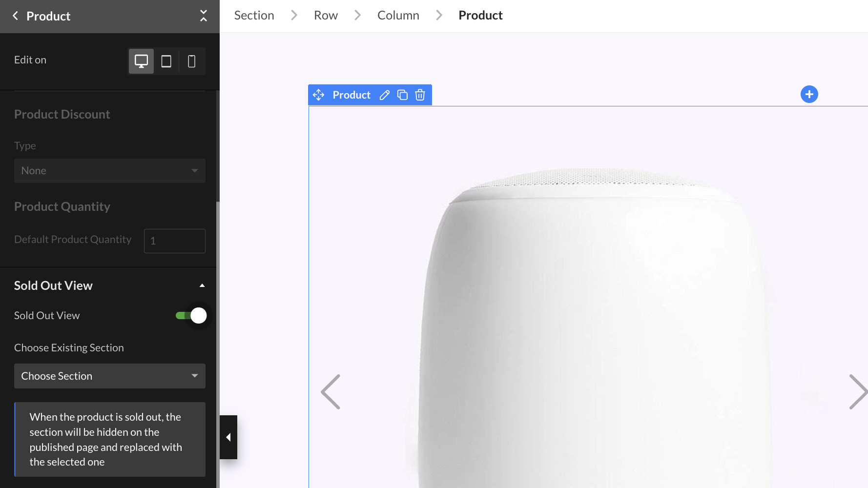Screen dimensions: 868x488
Task: Open the discount Type dropdown showing None
Action: pos(110,171)
